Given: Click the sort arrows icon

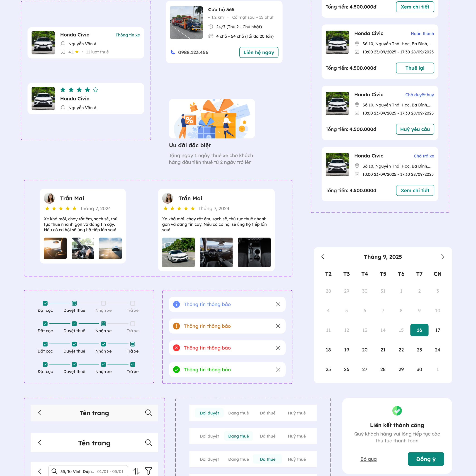Looking at the screenshot, I should [x=136, y=471].
